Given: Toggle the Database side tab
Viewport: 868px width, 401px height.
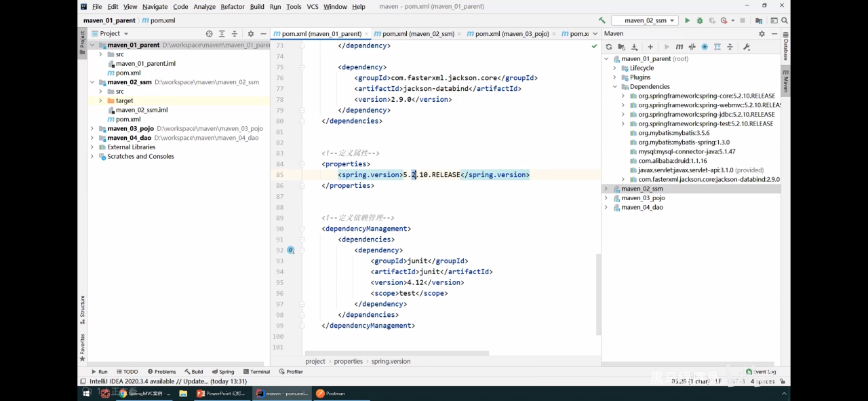Looking at the screenshot, I should coord(786,47).
